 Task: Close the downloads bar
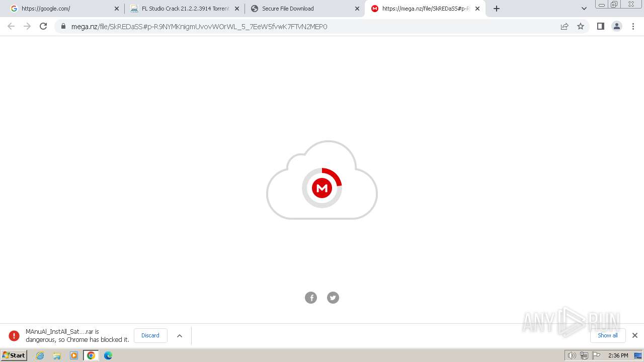tap(635, 335)
